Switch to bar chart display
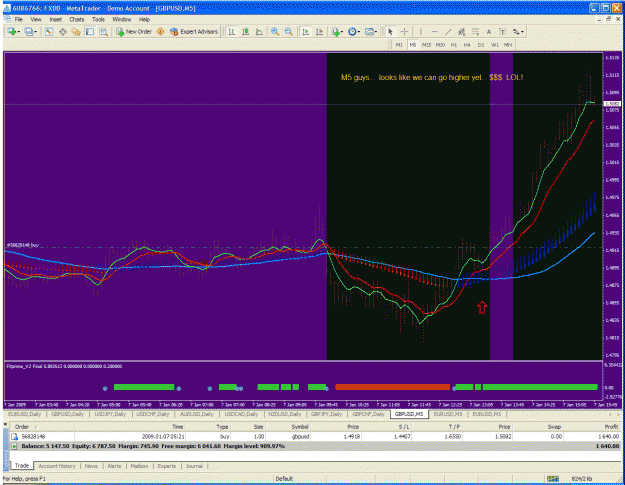 pyautogui.click(x=232, y=31)
